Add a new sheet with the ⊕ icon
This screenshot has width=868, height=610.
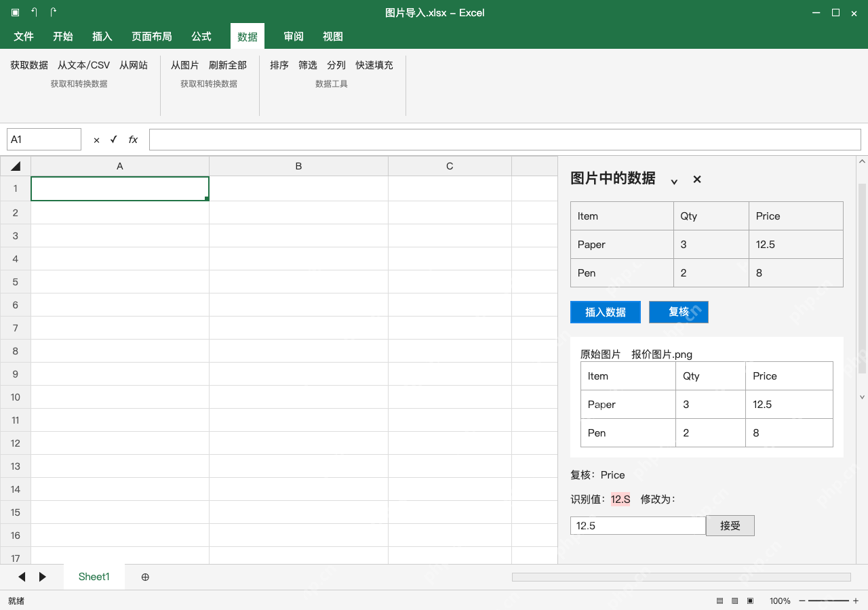click(145, 577)
